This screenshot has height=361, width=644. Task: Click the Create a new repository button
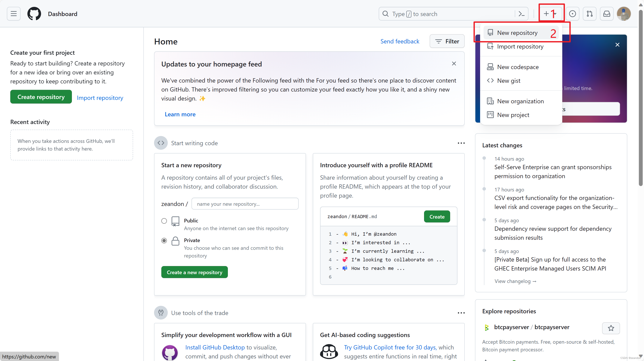[x=194, y=272]
